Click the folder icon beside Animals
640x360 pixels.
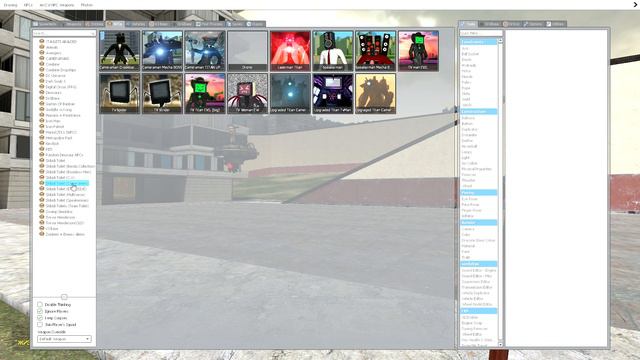click(x=42, y=47)
